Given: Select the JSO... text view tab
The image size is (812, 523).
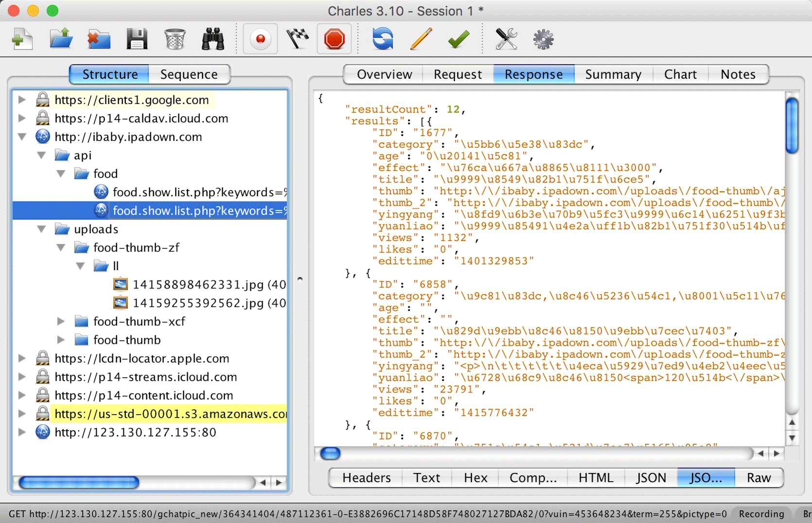Looking at the screenshot, I should 706,478.
